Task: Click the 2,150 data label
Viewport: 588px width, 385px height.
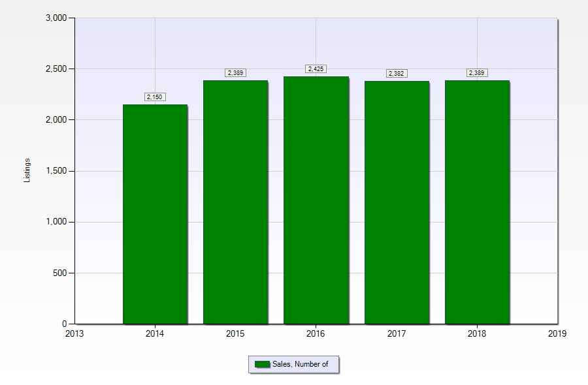Action: 155,97
